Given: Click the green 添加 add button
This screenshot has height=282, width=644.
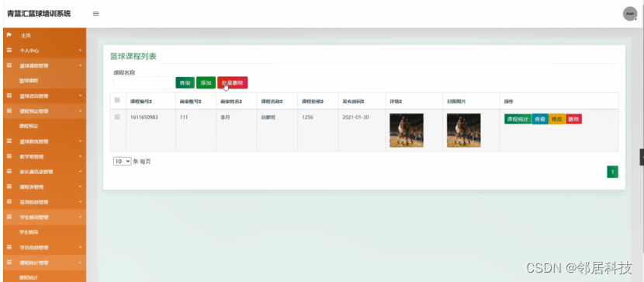Looking at the screenshot, I should (206, 82).
